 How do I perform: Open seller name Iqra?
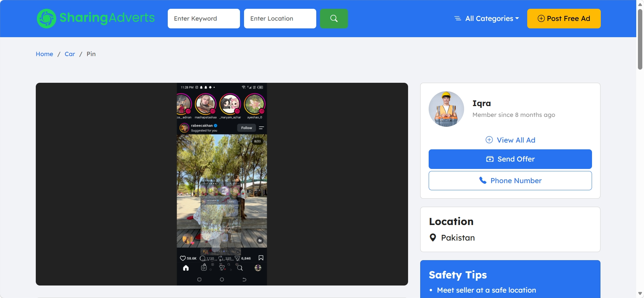coord(482,103)
